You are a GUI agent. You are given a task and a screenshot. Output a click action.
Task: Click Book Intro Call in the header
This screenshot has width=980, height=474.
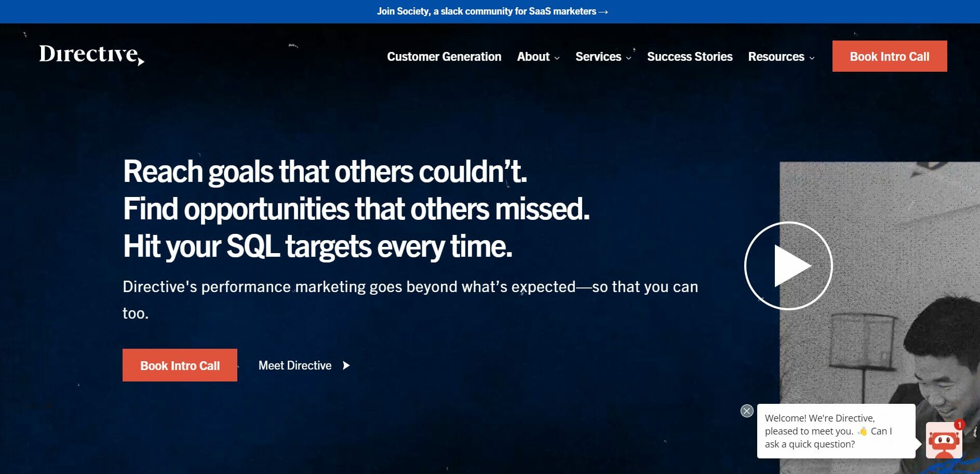(890, 56)
